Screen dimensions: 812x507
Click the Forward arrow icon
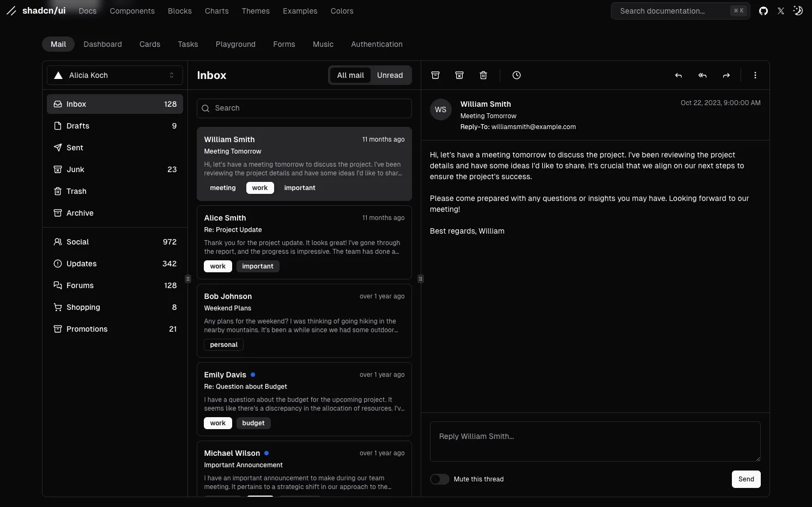click(726, 75)
